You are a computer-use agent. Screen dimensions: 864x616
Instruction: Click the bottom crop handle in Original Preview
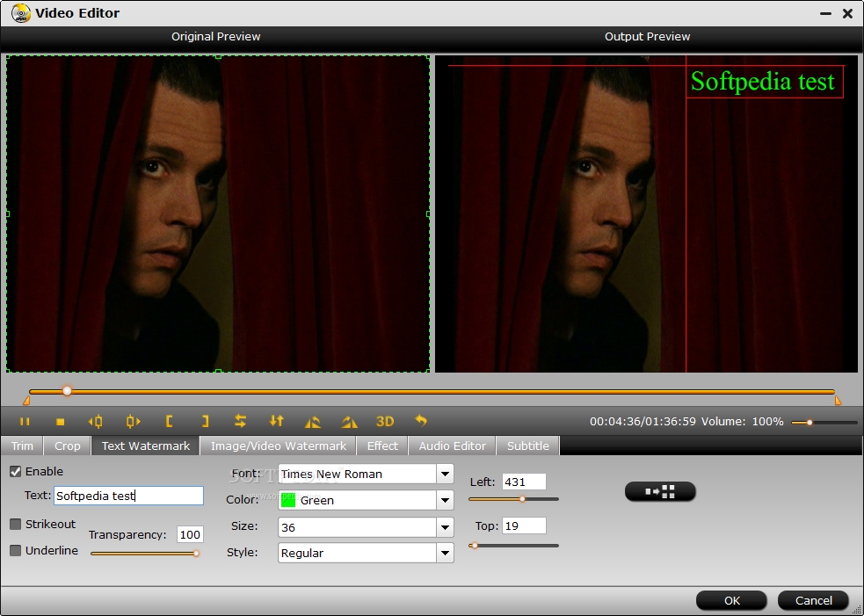[x=218, y=372]
